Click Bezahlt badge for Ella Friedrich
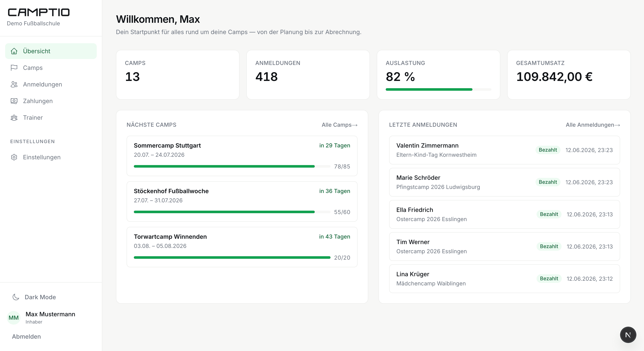The height and width of the screenshot is (351, 644). tap(549, 214)
